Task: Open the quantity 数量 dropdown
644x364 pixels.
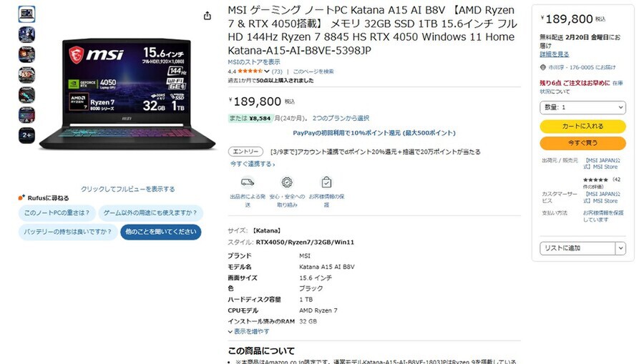Action: tap(582, 107)
